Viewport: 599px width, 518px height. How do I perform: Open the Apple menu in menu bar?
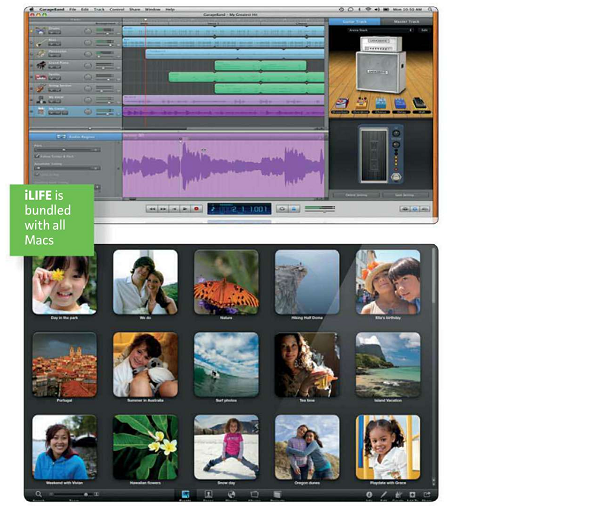[32, 9]
